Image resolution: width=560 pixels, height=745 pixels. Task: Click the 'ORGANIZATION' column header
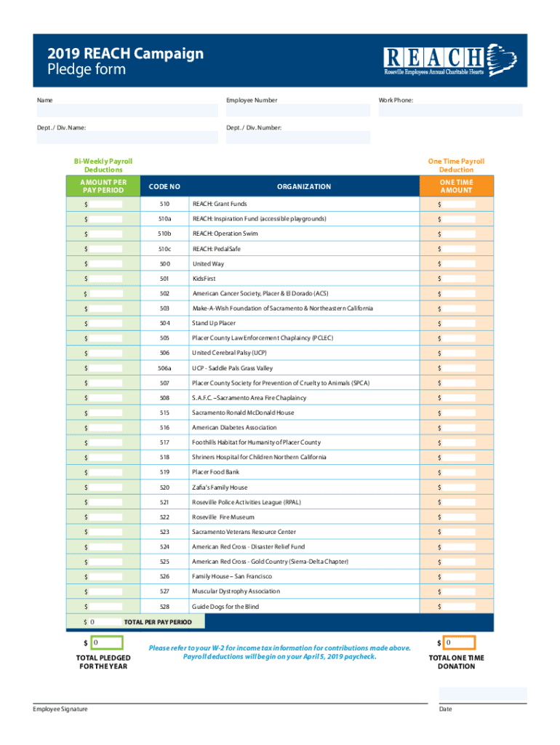point(304,187)
